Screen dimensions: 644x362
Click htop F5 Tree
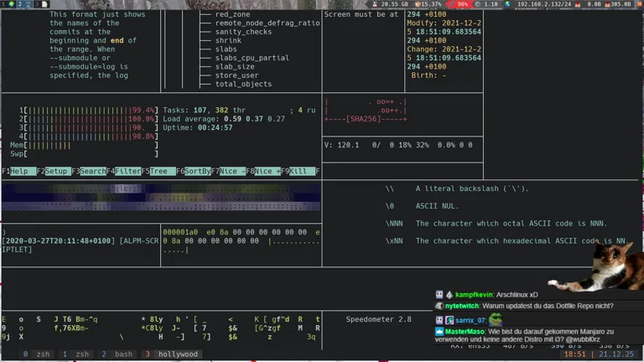158,171
